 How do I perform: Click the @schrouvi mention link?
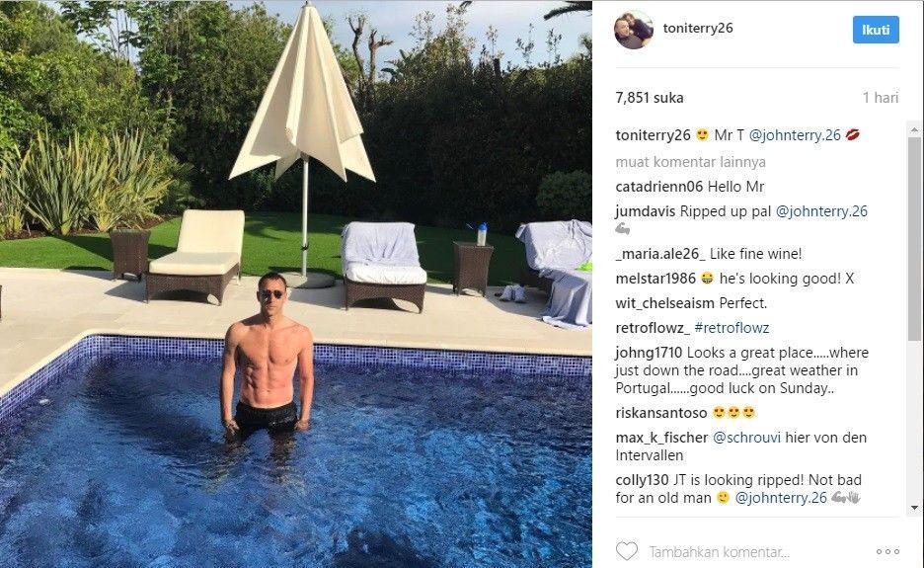pos(746,438)
